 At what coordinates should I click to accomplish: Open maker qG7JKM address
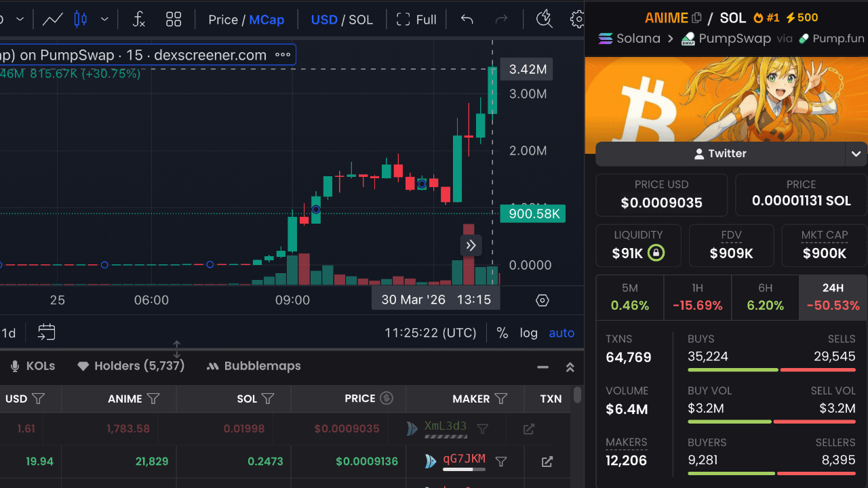[464, 459]
